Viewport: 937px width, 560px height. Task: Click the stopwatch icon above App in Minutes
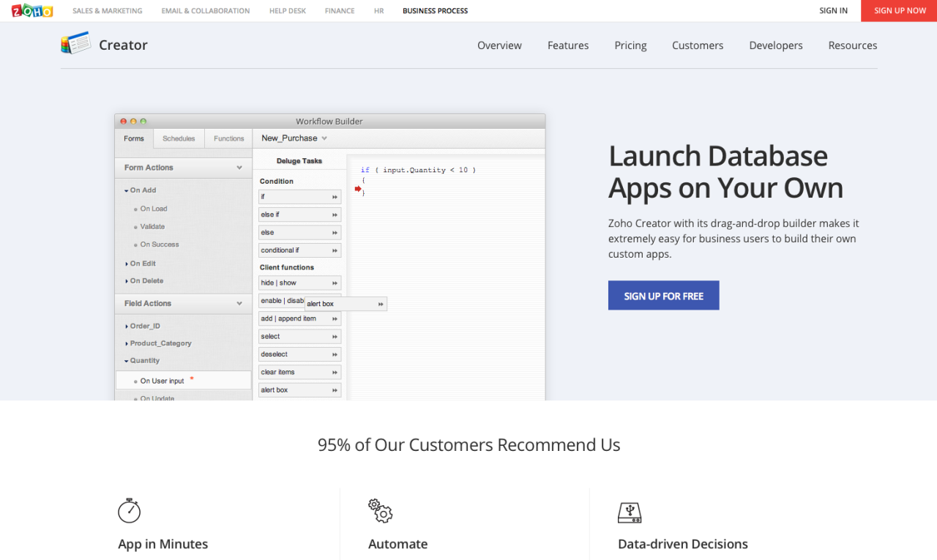point(129,510)
